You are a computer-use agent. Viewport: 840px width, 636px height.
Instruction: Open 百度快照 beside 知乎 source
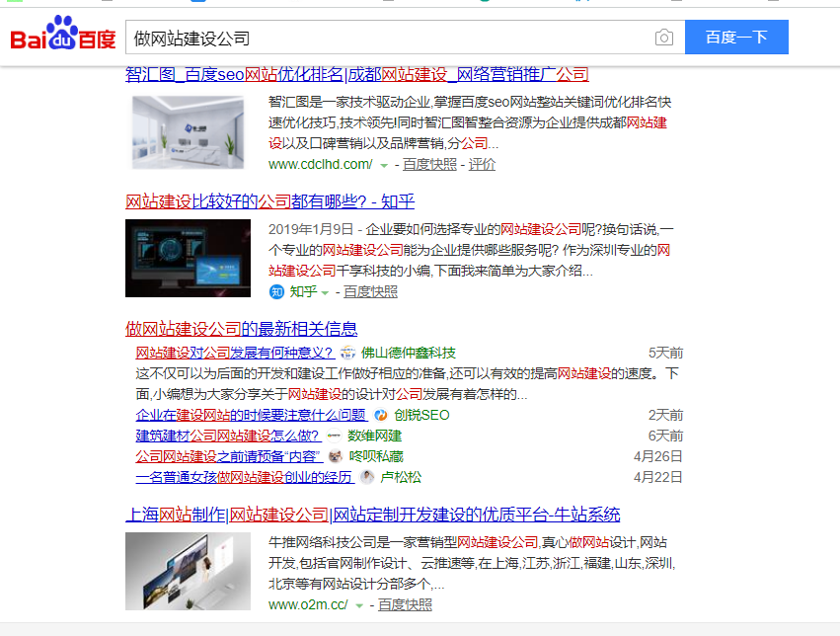click(371, 292)
